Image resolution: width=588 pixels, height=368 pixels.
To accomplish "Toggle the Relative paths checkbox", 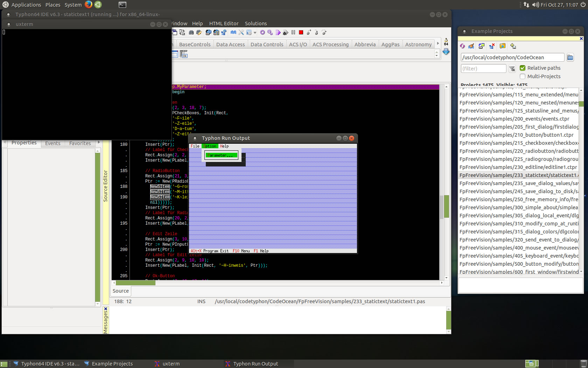I will pos(523,68).
